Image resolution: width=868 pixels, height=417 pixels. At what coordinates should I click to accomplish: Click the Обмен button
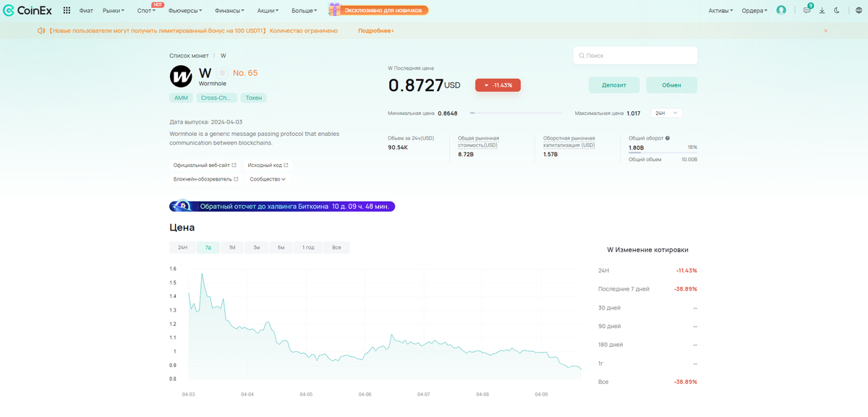tap(672, 85)
